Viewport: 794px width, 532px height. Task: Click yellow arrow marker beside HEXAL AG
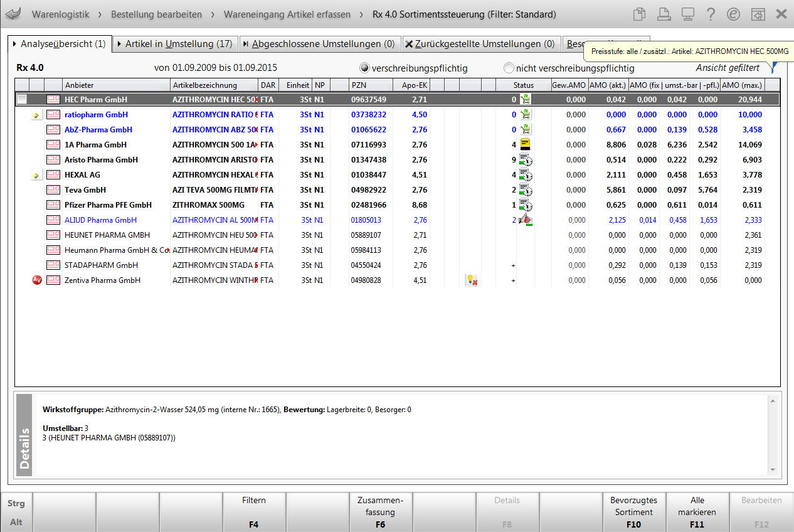coord(36,175)
